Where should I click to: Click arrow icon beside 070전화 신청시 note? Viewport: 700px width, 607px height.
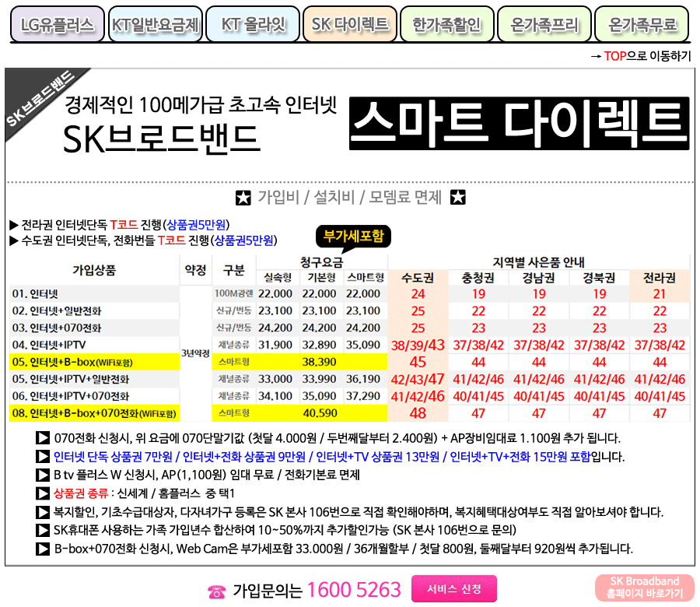click(x=43, y=437)
